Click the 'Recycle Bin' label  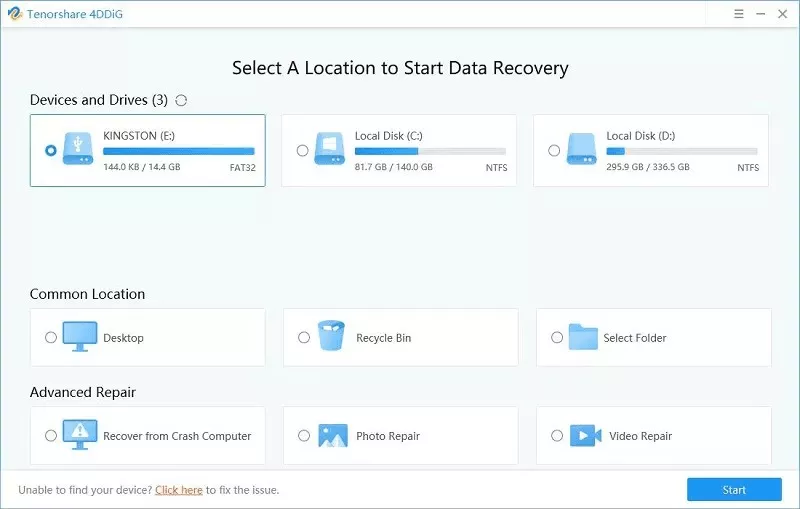[x=384, y=338]
